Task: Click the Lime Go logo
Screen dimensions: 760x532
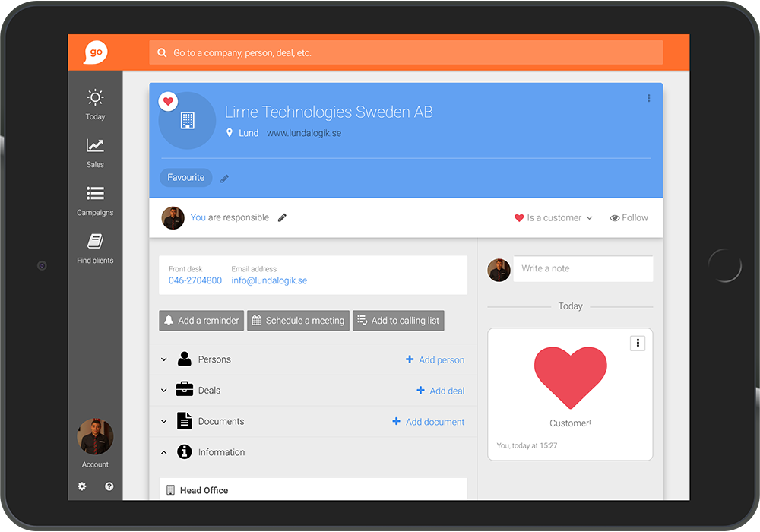Action: click(x=96, y=52)
